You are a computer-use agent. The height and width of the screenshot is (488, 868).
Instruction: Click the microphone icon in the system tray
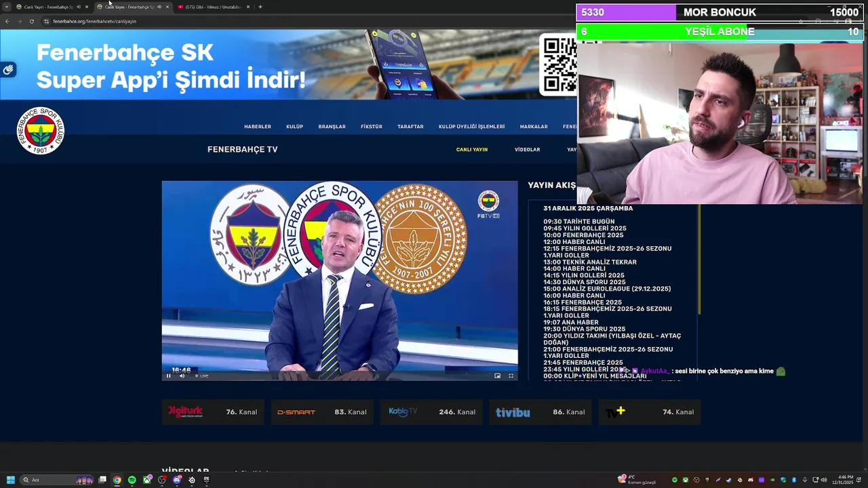(x=805, y=480)
